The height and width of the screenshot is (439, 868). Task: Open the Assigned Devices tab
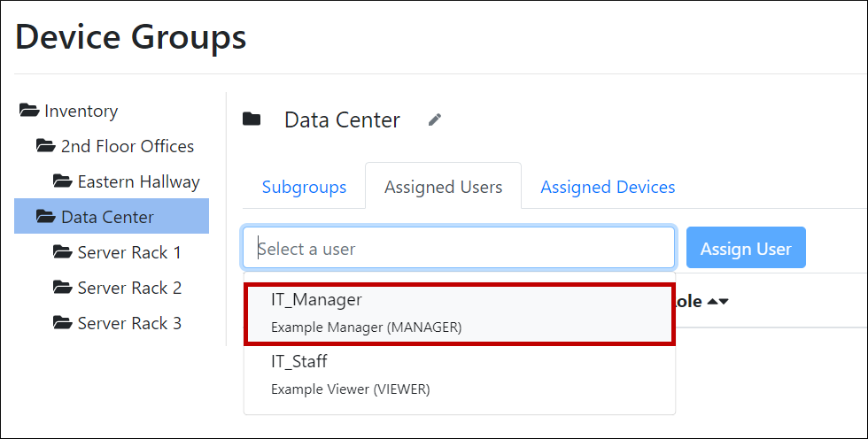(x=608, y=187)
